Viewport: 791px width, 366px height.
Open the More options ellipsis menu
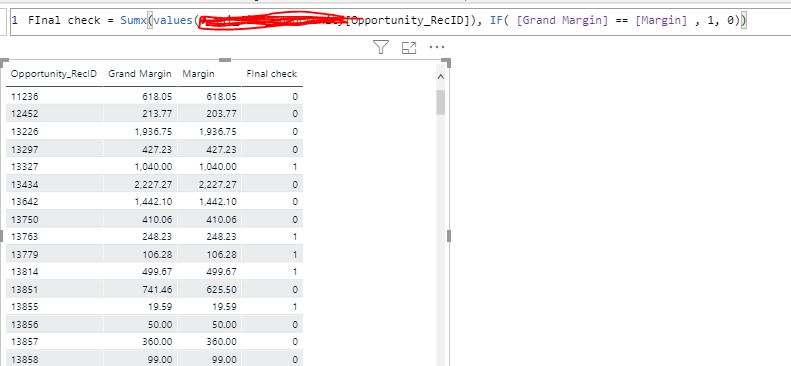pos(436,47)
